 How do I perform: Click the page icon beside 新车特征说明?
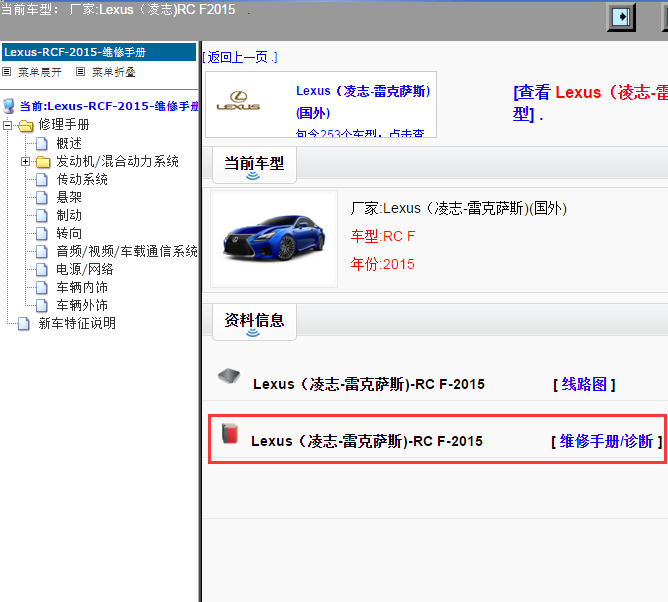coord(24,324)
